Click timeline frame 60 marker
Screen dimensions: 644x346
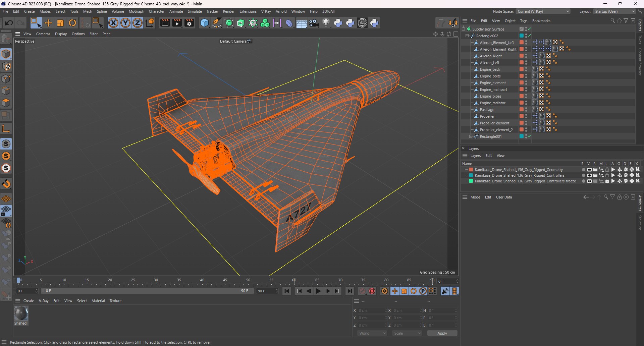pyautogui.click(x=294, y=280)
